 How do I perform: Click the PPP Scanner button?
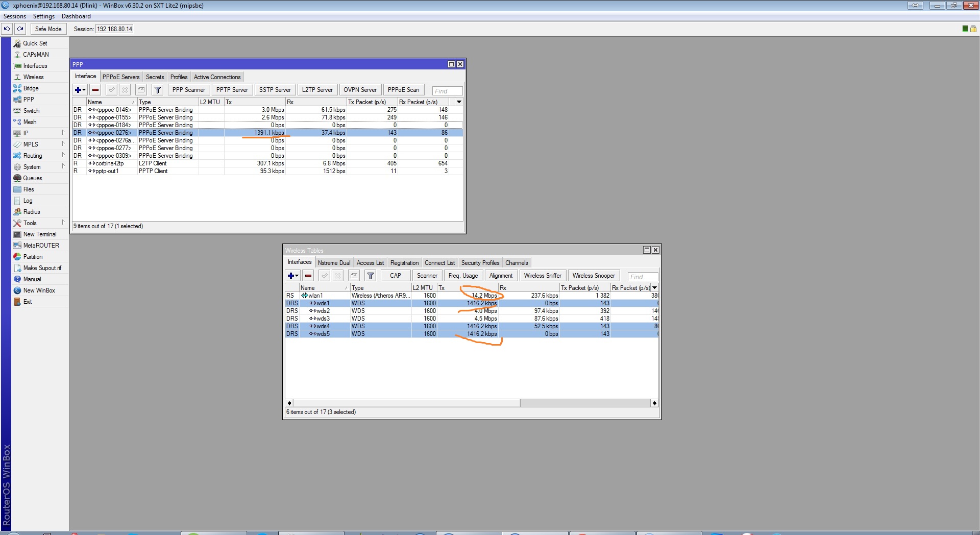point(189,90)
